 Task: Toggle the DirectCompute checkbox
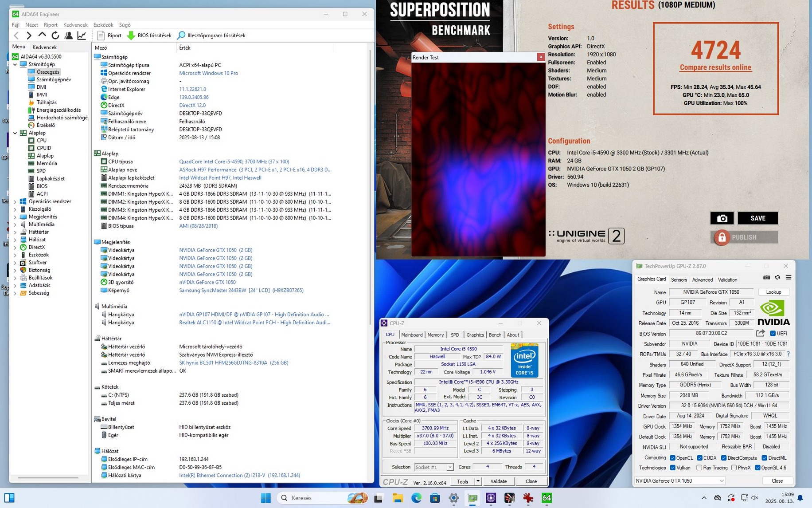tap(724, 458)
